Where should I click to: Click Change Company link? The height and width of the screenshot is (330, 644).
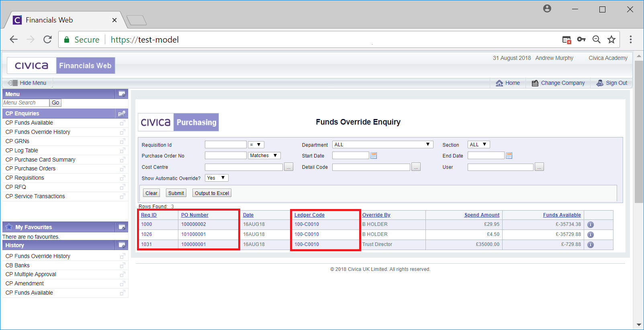pyautogui.click(x=558, y=83)
